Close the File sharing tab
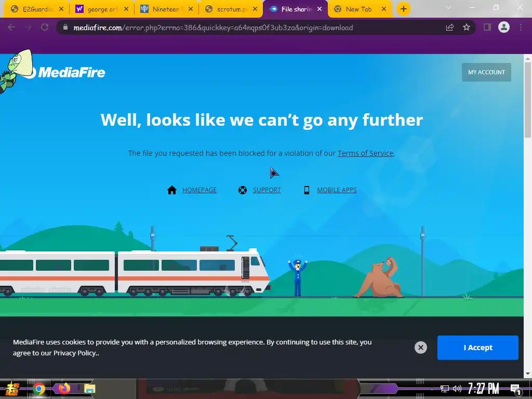 [x=320, y=9]
